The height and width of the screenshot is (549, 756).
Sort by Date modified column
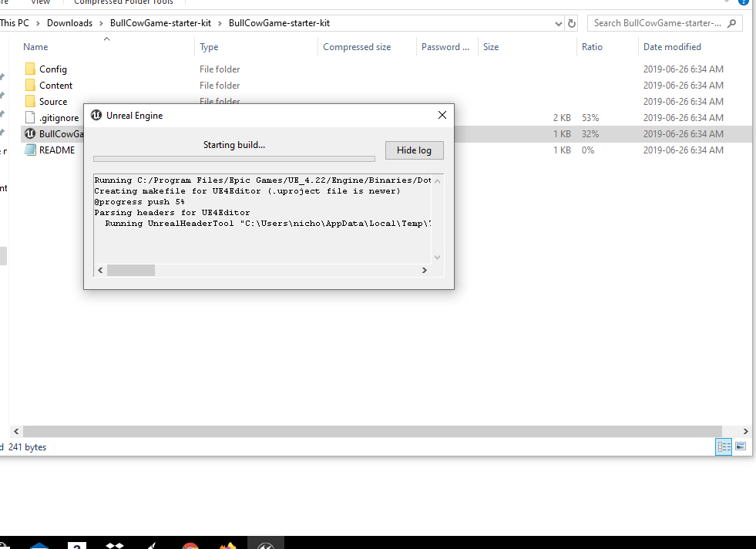click(x=672, y=47)
